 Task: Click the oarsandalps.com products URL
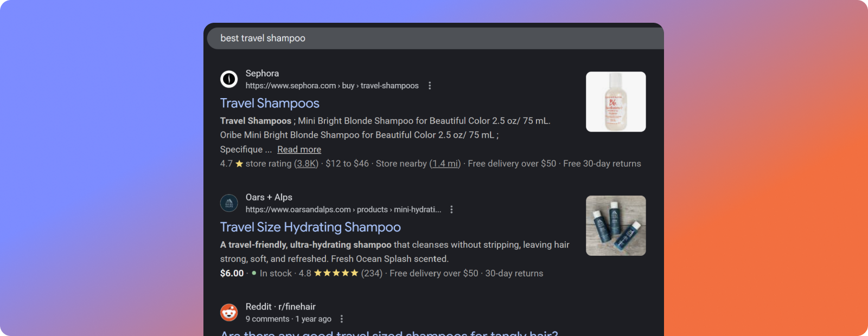[x=343, y=209]
